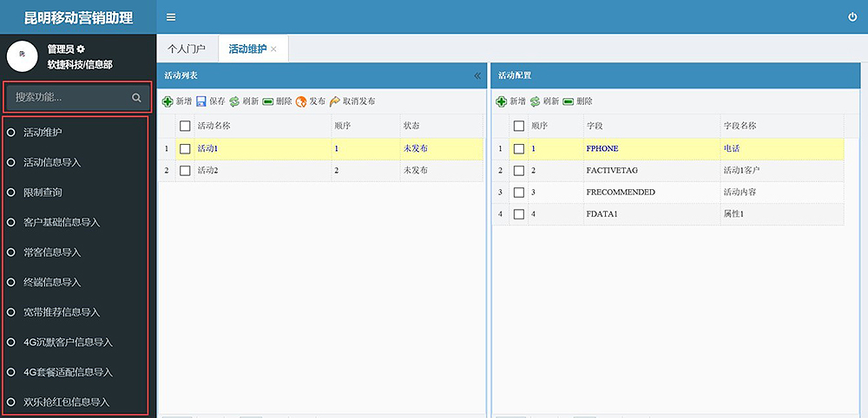The height and width of the screenshot is (418, 868).
Task: Select the FACTIVETAG field cell
Action: 652,170
